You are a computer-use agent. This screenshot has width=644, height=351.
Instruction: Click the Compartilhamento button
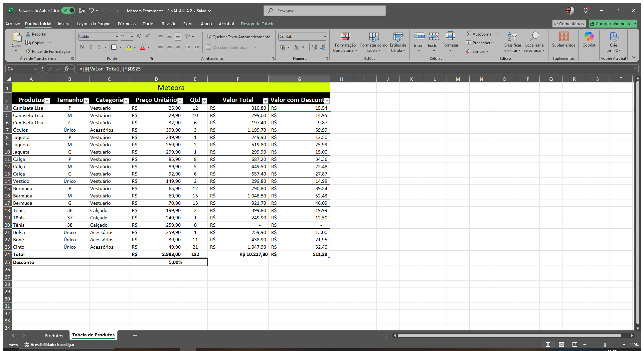(x=613, y=24)
